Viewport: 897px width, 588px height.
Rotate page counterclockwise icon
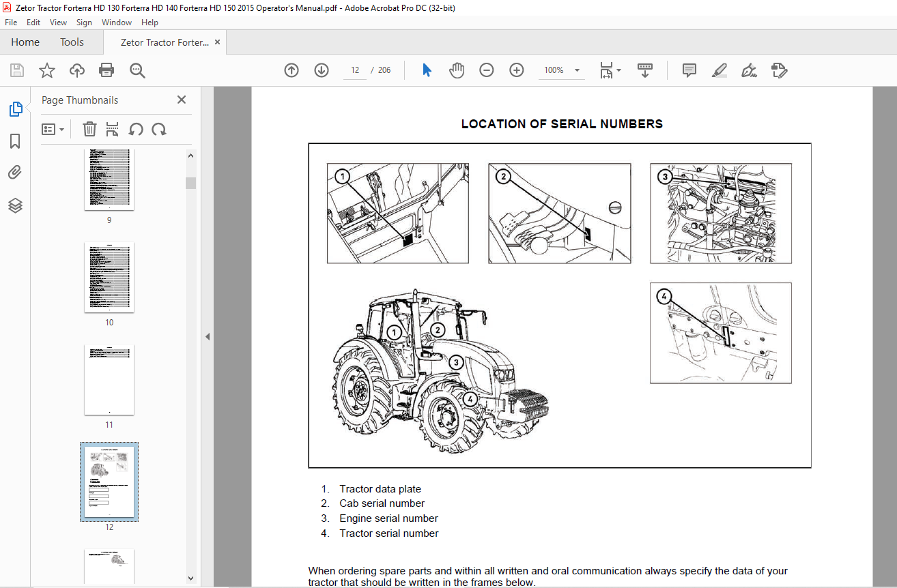pos(136,129)
